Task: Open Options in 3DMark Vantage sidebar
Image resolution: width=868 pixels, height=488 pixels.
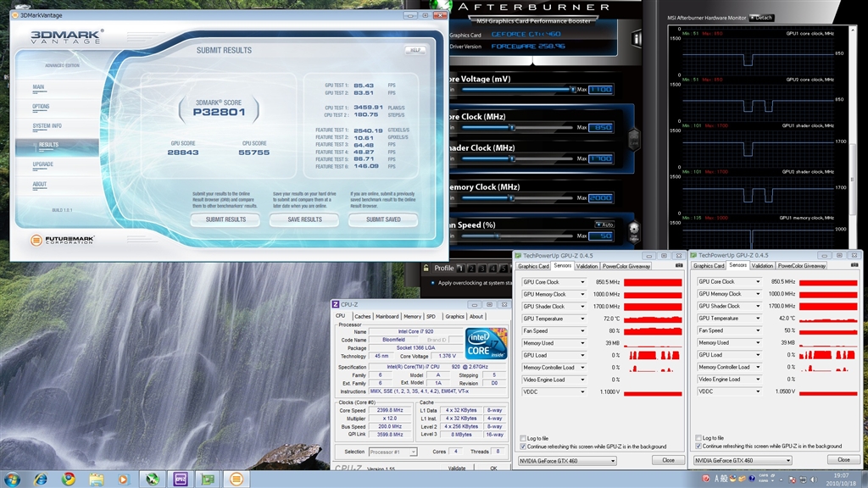Action: pyautogui.click(x=41, y=106)
